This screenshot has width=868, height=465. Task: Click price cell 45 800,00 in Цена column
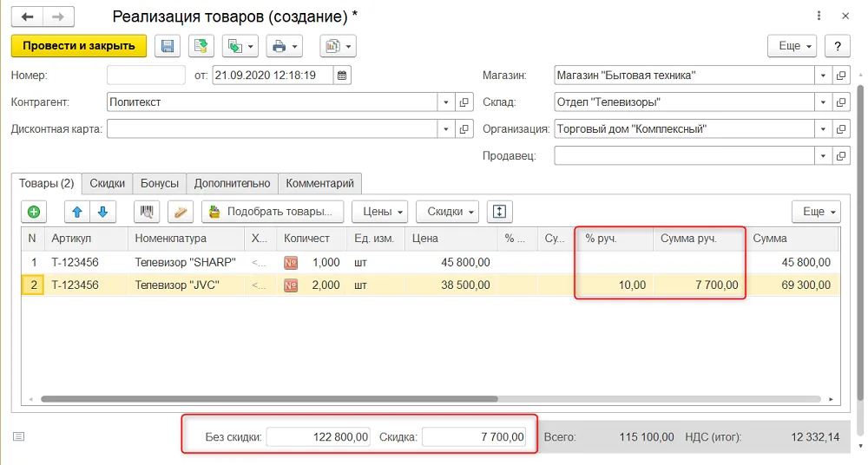pos(451,262)
